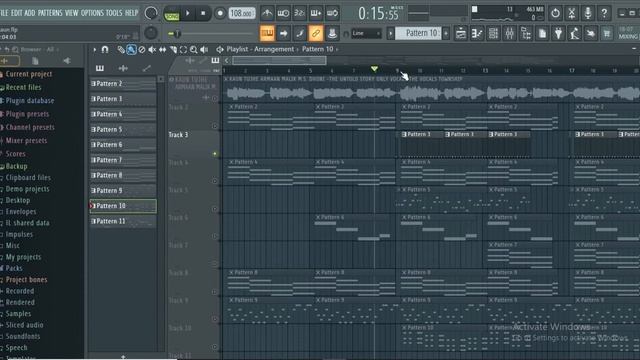Open the plugin picker plug icon
Viewport: 640px width, 360px height.
coord(558,33)
